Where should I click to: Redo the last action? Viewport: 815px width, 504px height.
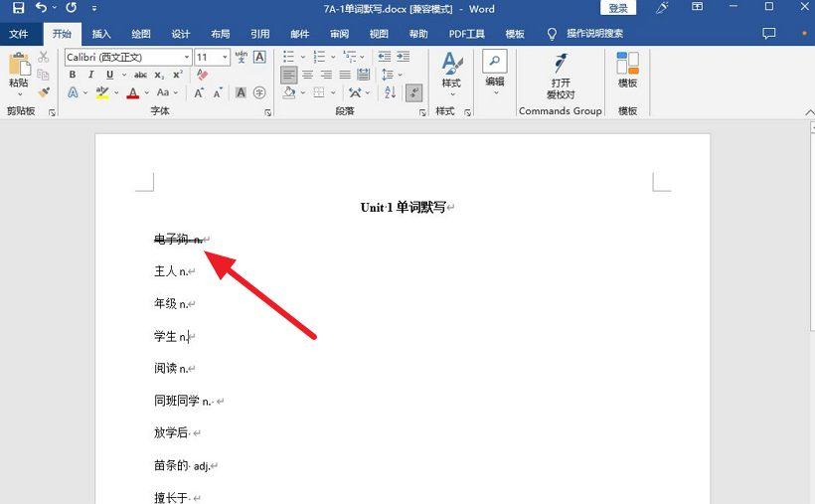(72, 8)
